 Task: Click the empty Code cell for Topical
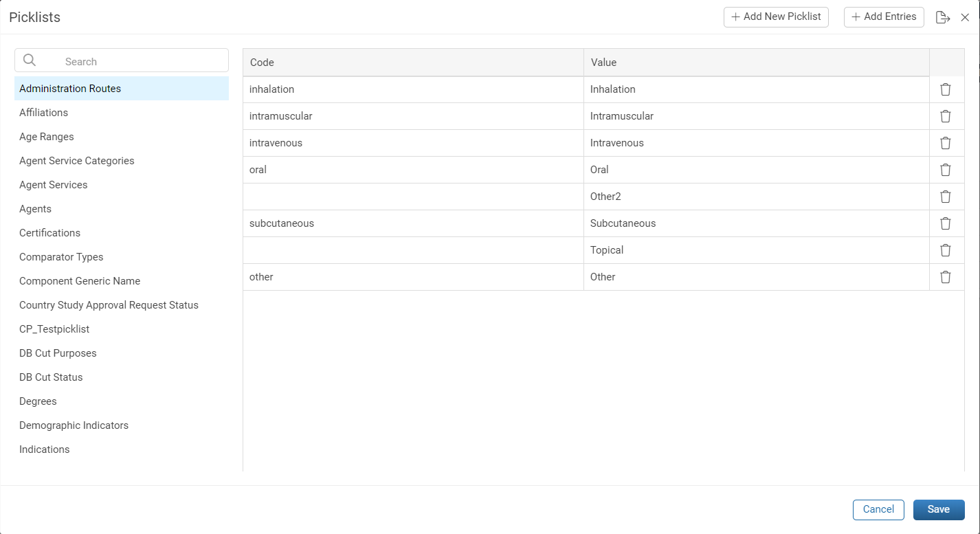[413, 250]
